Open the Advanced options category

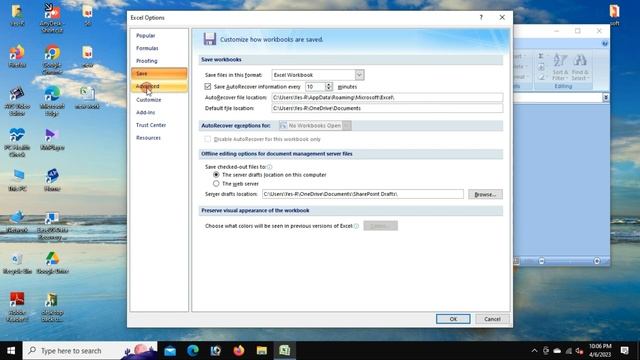(159, 86)
